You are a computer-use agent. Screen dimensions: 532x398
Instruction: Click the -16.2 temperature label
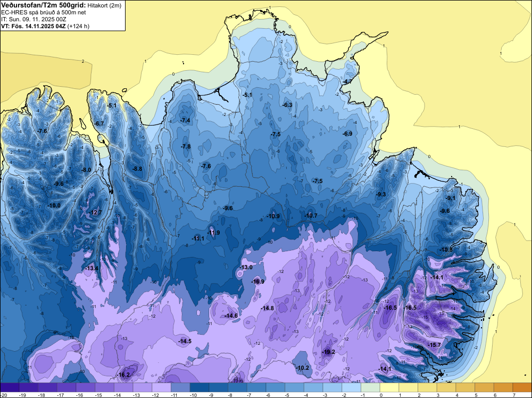coord(123,375)
